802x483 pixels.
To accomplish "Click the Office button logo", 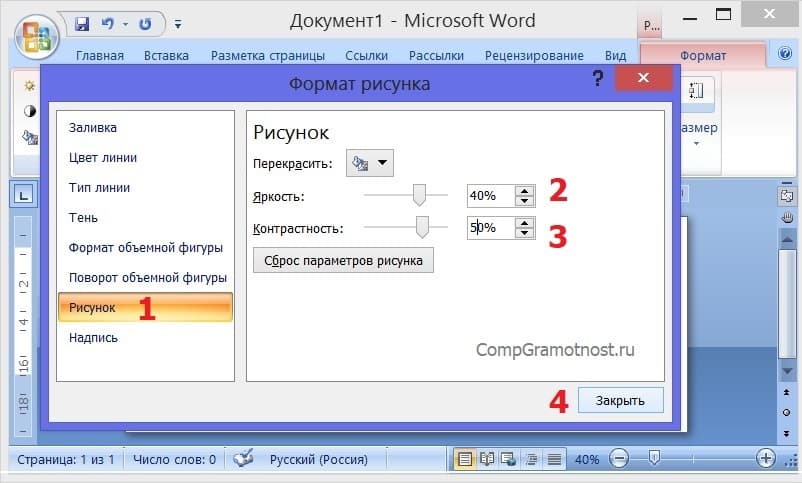I will [37, 37].
